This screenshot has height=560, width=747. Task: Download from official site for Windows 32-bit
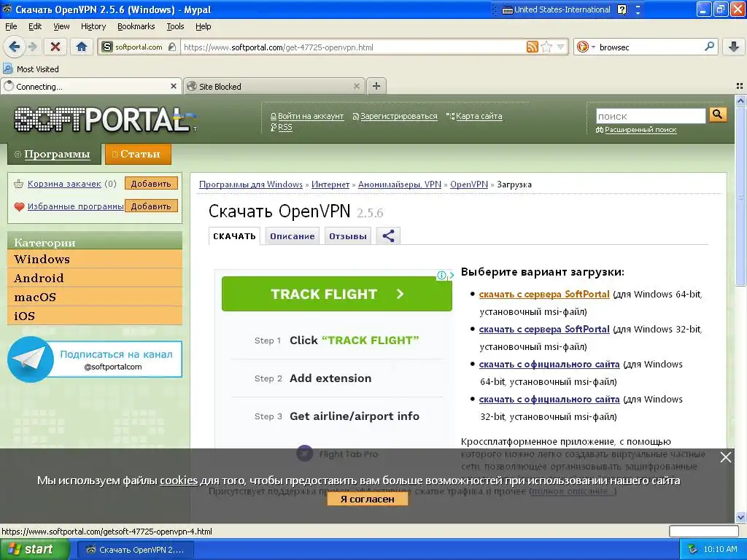tap(549, 399)
